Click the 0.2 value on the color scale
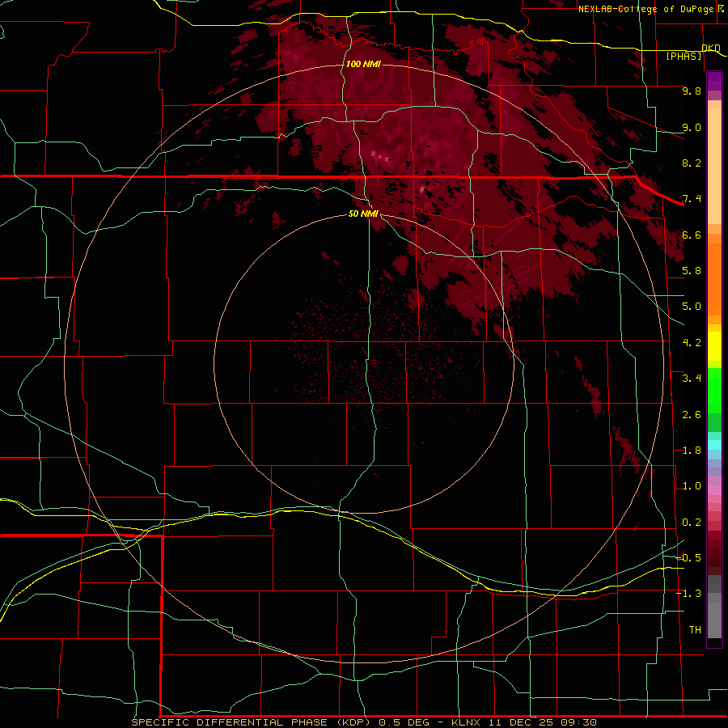This screenshot has height=728, width=728. [x=692, y=523]
